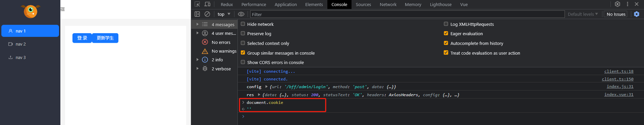Screen dimensions: 644x125
Task: Click the blue info circle icon
Action: tap(205, 60)
